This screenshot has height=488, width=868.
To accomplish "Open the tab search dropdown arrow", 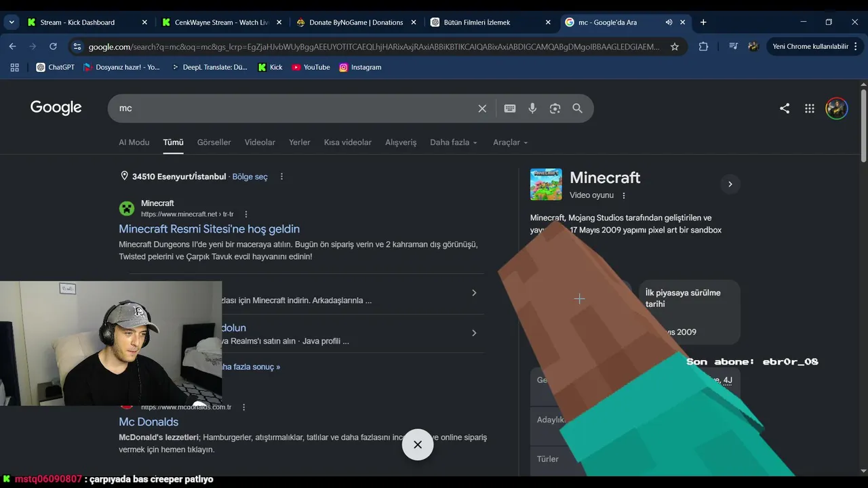I will (x=12, y=22).
